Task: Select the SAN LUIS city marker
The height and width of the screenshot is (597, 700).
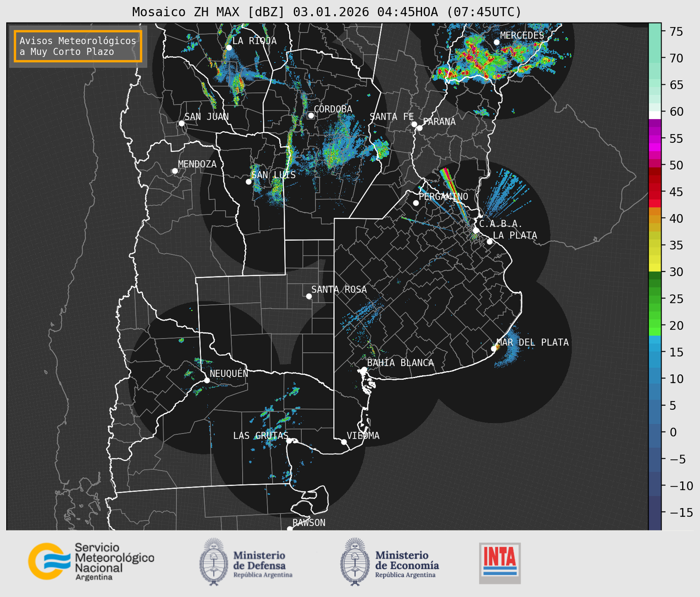Action: (249, 182)
